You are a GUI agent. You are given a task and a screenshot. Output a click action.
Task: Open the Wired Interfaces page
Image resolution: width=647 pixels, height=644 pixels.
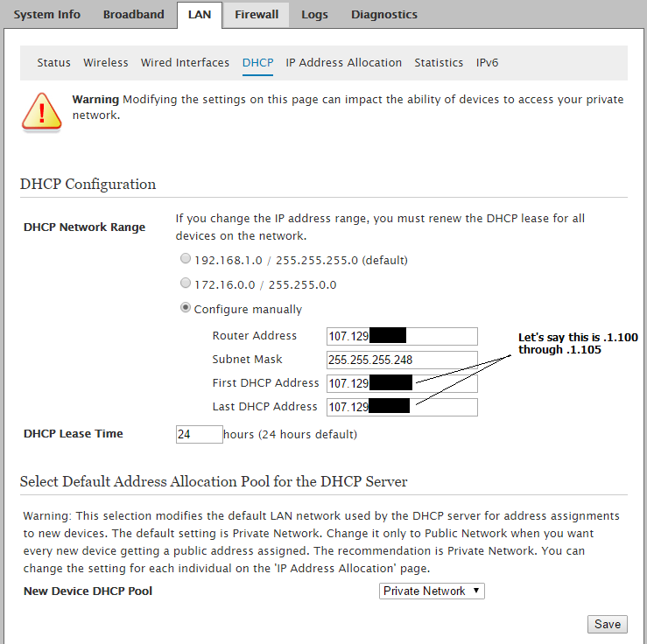(x=185, y=63)
